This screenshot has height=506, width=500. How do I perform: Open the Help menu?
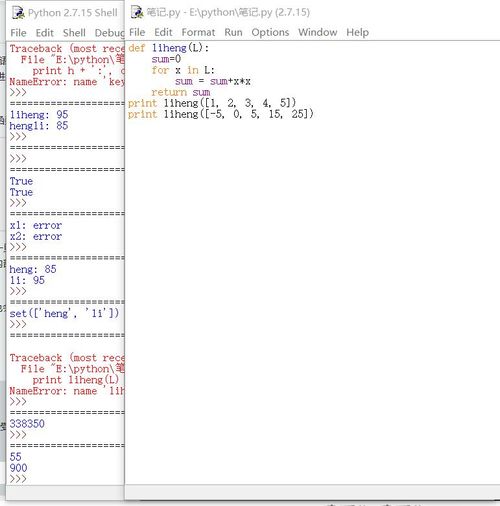click(357, 32)
